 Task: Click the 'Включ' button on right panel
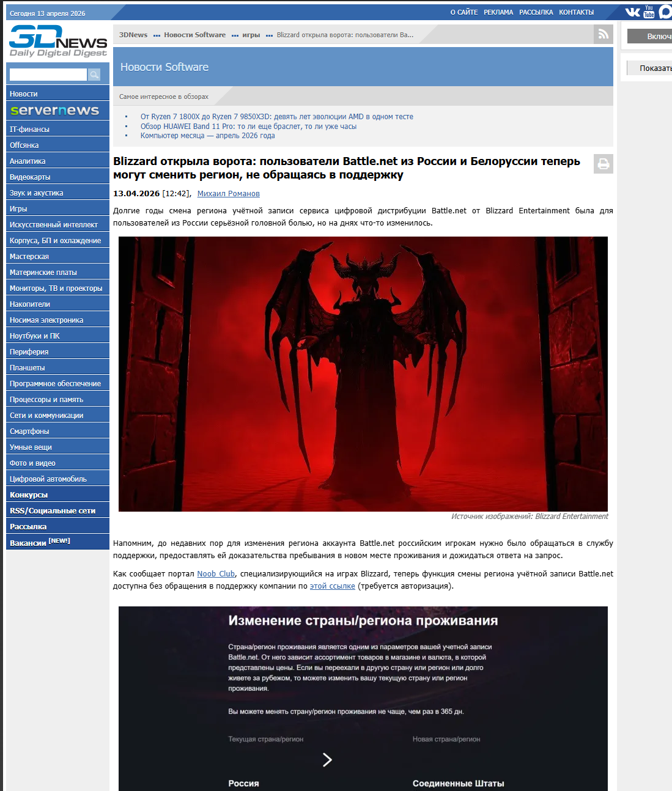click(x=650, y=36)
